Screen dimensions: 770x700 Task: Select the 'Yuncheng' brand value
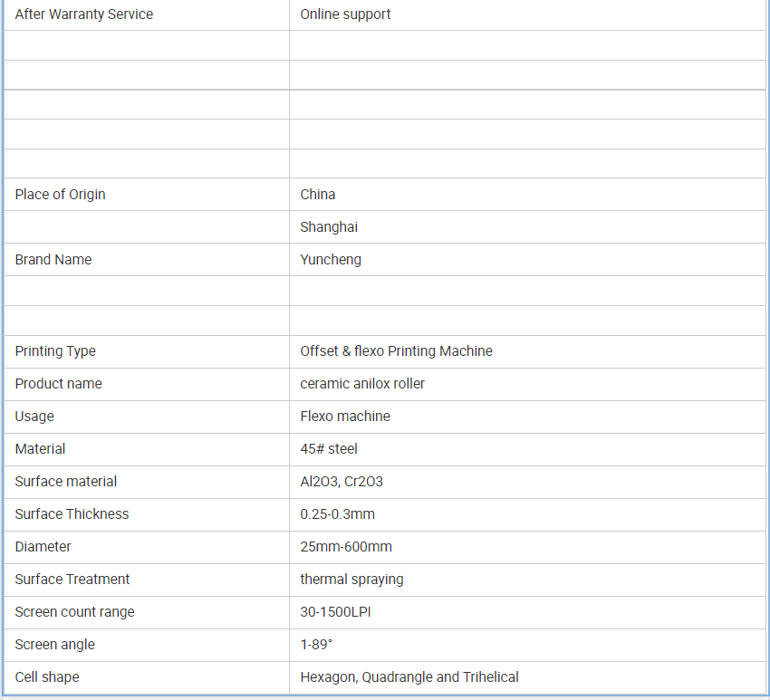tap(331, 260)
